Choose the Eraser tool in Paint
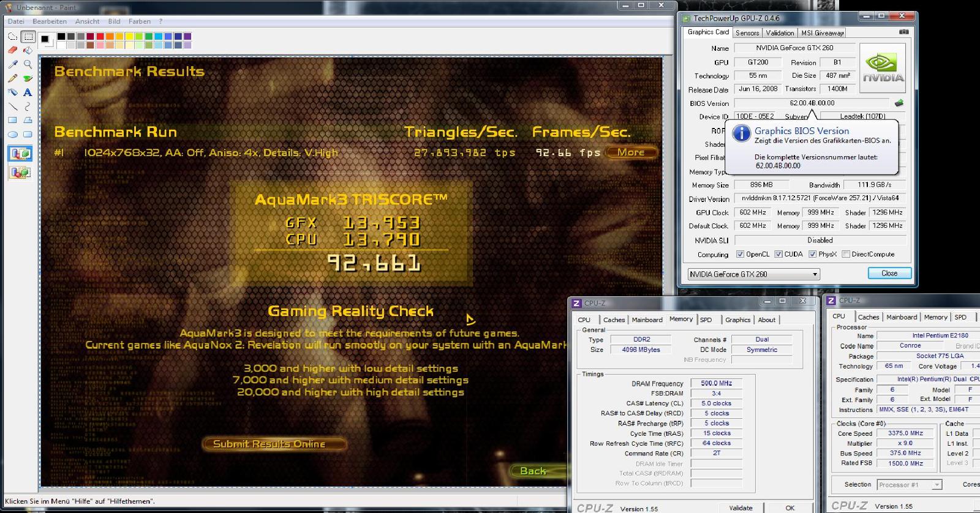980x513 pixels. 12,50
